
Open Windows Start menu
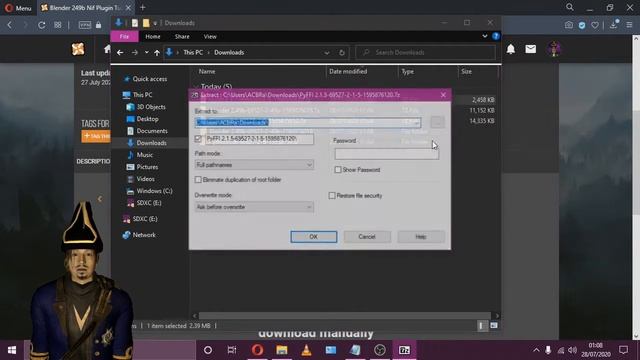(12, 350)
